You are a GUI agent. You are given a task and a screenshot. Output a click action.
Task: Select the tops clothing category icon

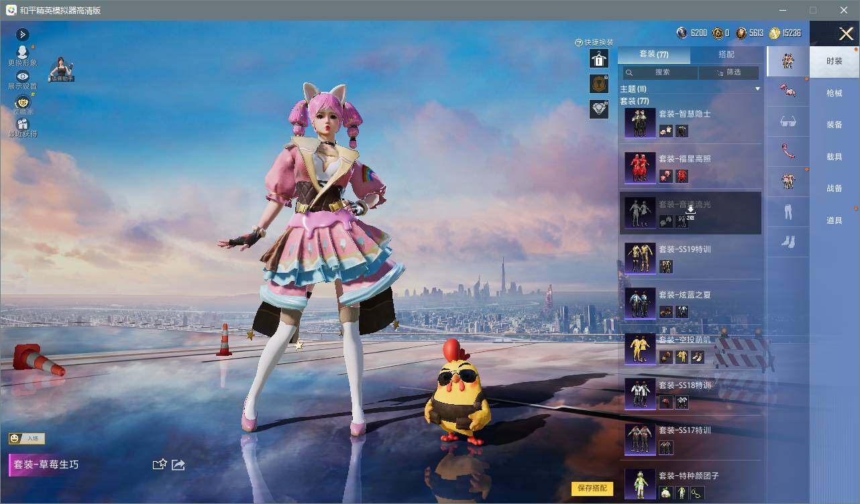click(788, 182)
